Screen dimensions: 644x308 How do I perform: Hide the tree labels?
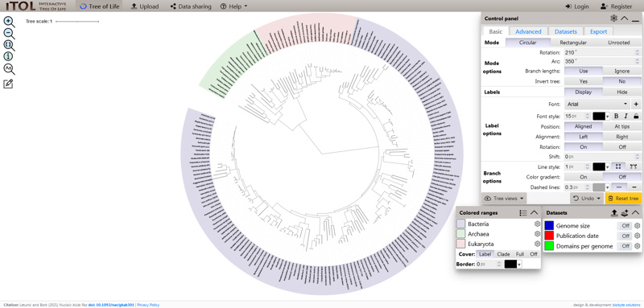pyautogui.click(x=621, y=92)
